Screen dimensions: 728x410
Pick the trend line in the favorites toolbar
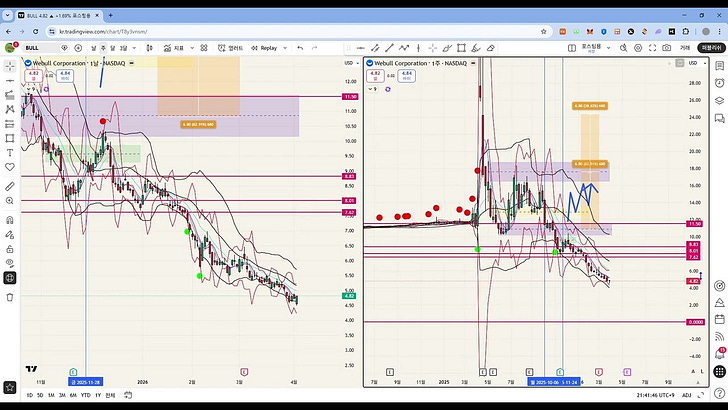(x=390, y=48)
